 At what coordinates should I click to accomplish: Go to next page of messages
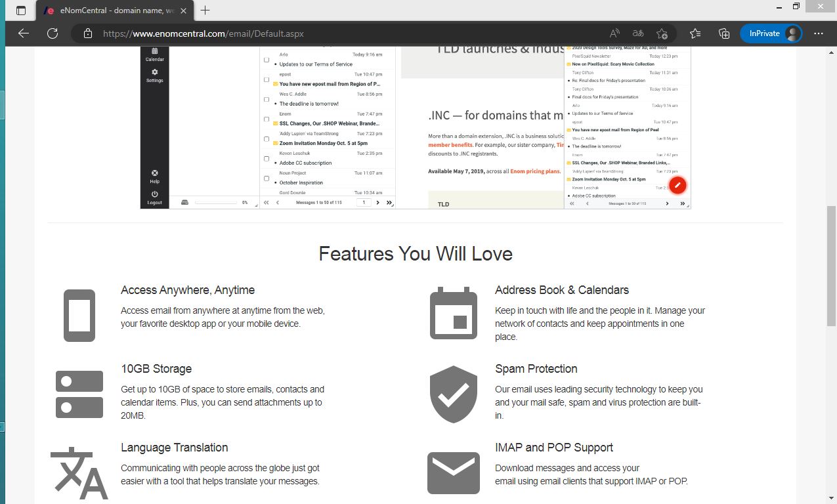pyautogui.click(x=378, y=203)
